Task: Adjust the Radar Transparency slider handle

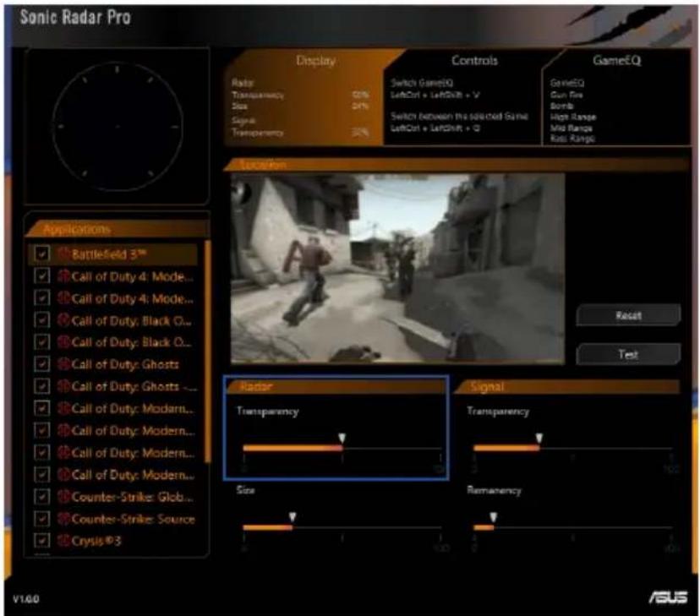Action: [342, 438]
